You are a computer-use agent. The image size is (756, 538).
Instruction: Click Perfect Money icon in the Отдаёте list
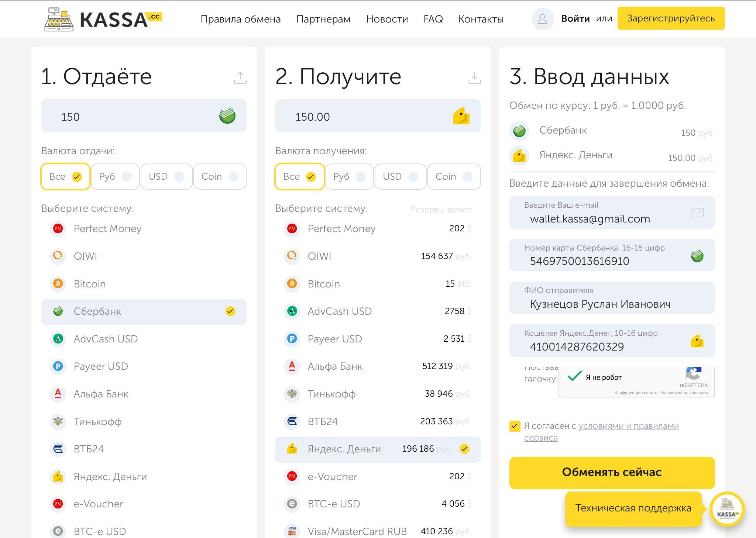(58, 228)
